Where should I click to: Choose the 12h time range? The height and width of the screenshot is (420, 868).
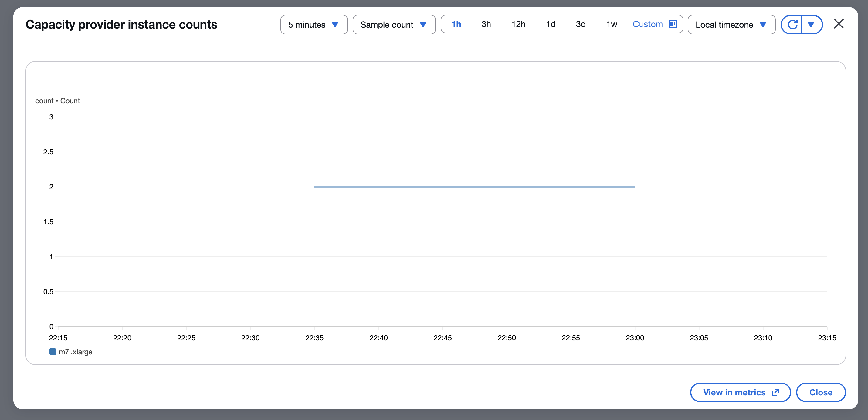pos(518,24)
